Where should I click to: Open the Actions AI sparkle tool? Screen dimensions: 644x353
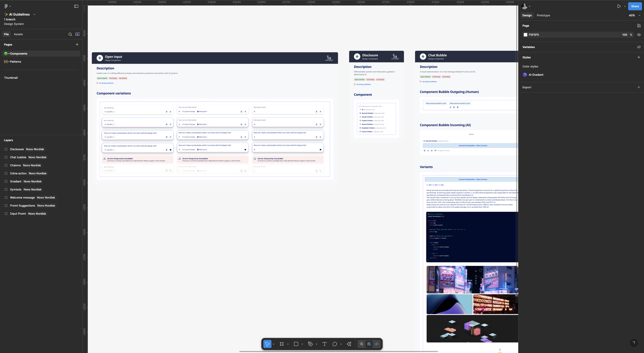tap(349, 344)
